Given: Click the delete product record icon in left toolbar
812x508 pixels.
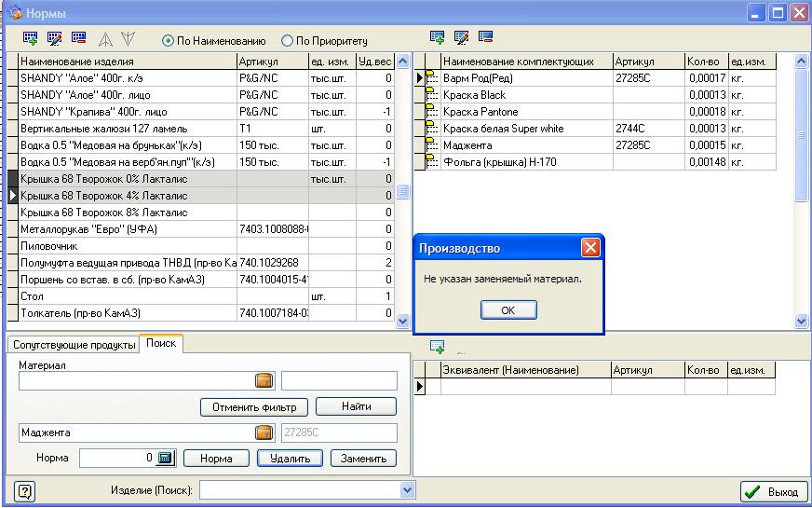Looking at the screenshot, I should click(x=78, y=39).
